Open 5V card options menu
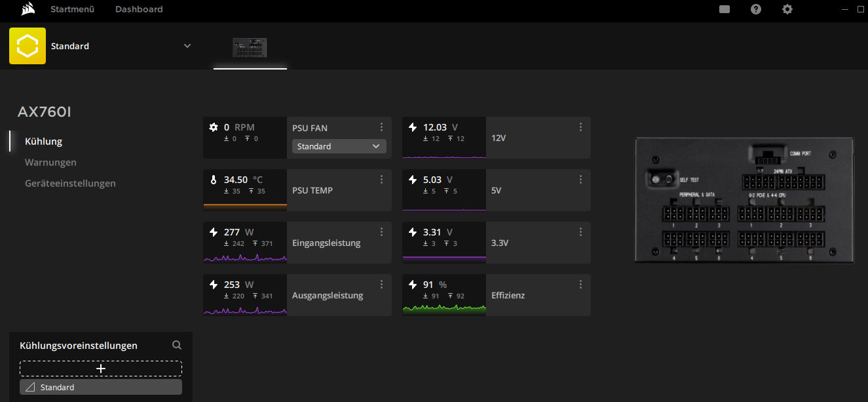 pyautogui.click(x=580, y=179)
